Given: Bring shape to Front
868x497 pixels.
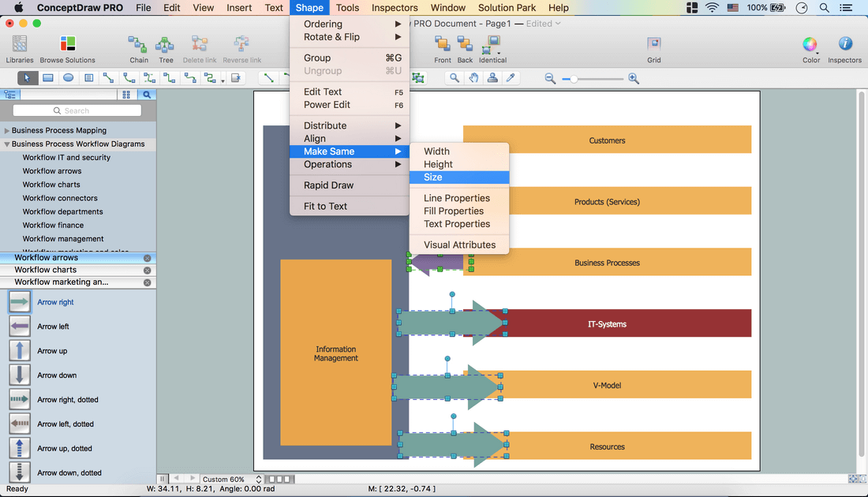Looking at the screenshot, I should [443, 49].
